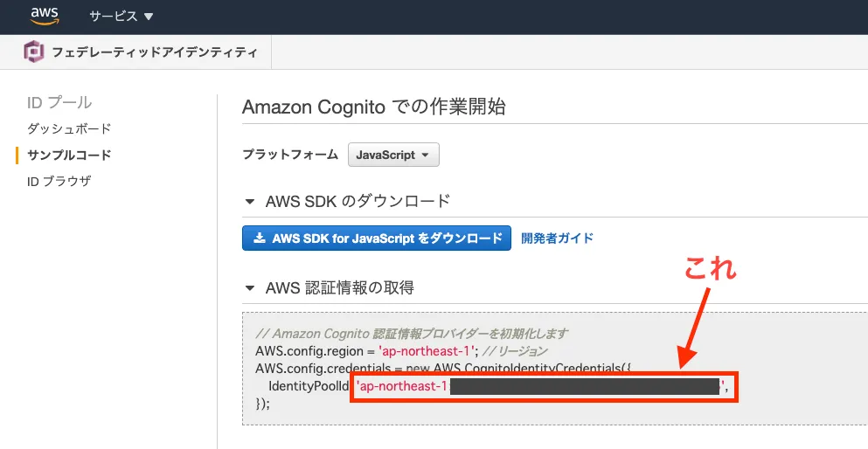This screenshot has height=449, width=868.
Task: Select the フェデレーティッドアイデンティティ tab
Action: click(154, 52)
